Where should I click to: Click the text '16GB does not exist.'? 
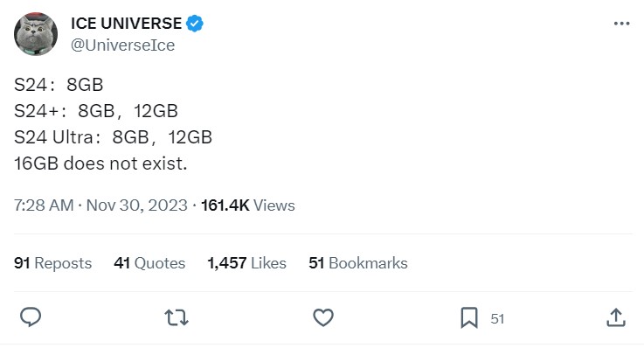[x=100, y=164]
